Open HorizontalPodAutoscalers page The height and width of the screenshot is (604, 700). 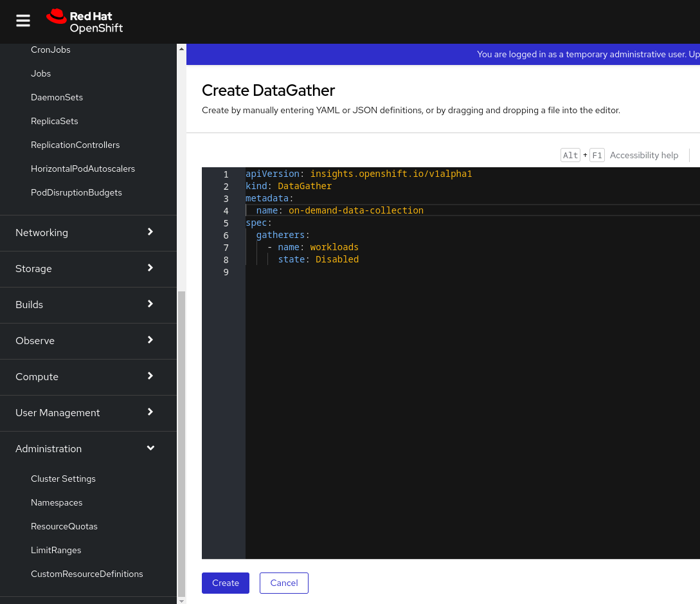coord(83,169)
